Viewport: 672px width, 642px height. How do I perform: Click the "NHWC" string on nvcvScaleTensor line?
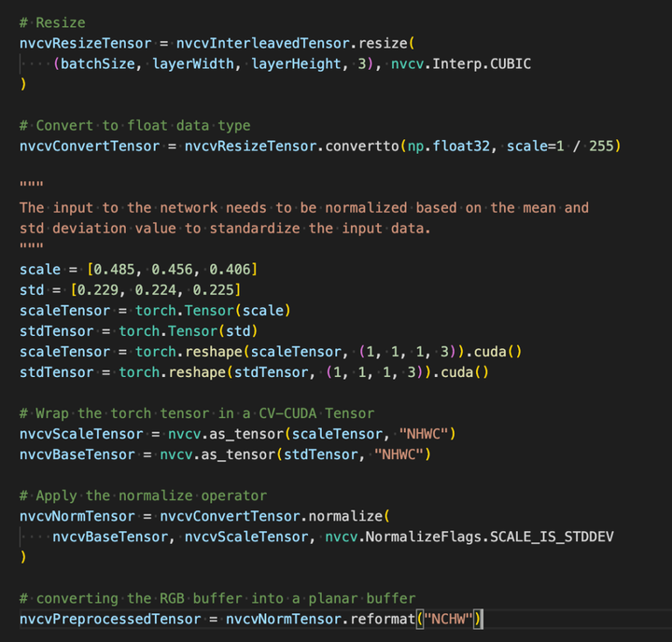click(424, 434)
